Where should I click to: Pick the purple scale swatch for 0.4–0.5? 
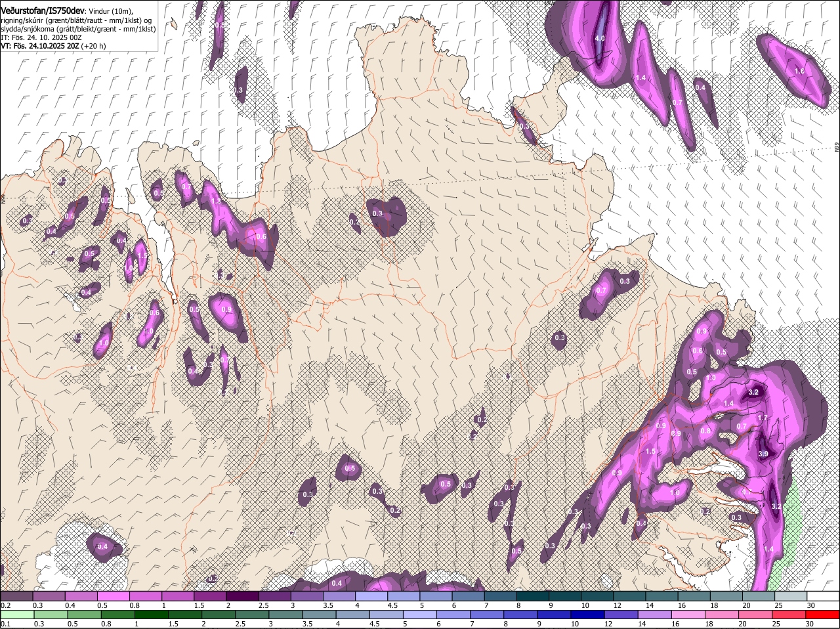(81, 596)
